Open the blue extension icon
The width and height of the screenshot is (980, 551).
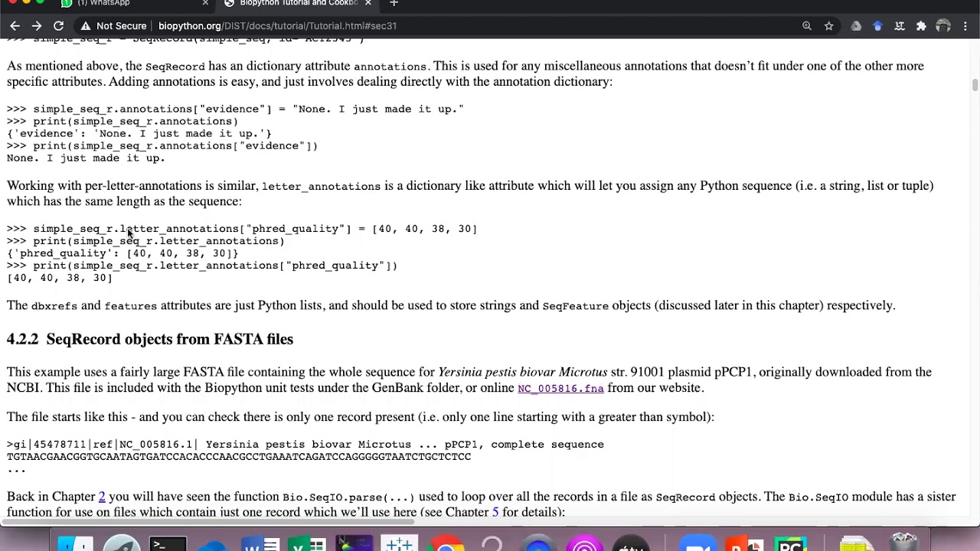tap(877, 26)
